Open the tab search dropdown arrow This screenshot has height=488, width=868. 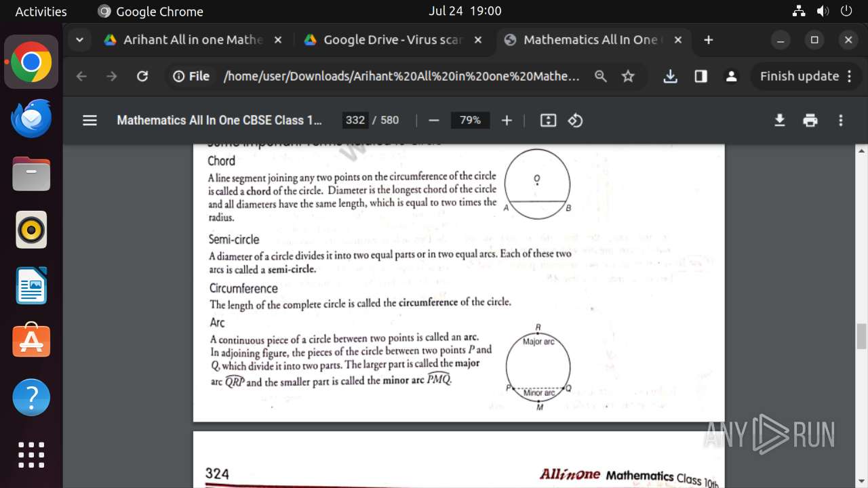pyautogui.click(x=79, y=40)
